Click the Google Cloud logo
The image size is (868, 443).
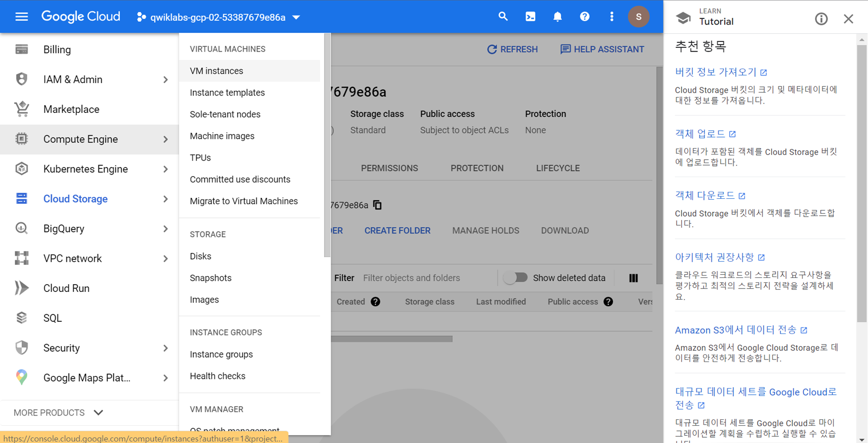[x=81, y=17]
